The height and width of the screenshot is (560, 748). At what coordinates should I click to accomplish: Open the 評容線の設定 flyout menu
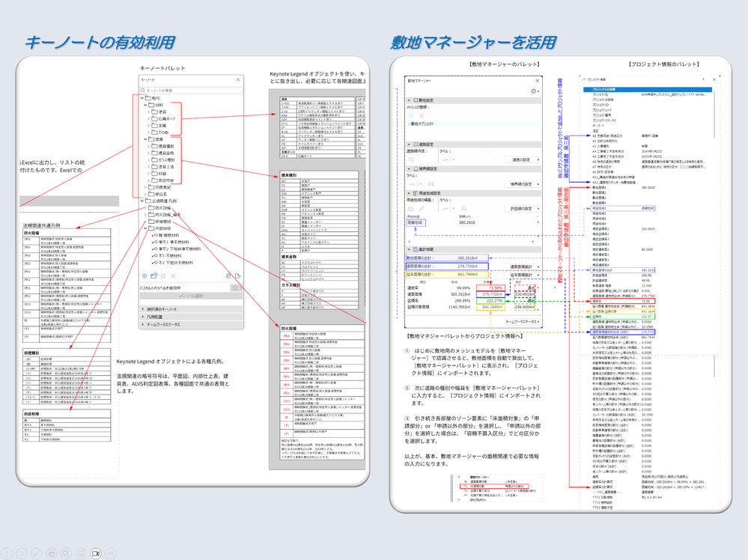coord(520,207)
